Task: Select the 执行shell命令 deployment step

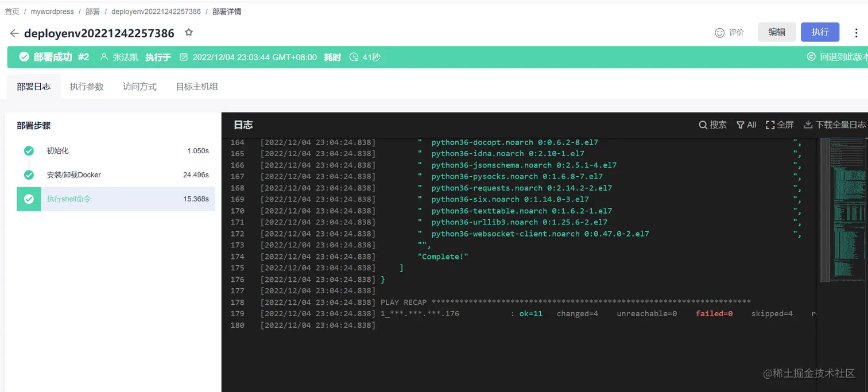Action: coord(116,199)
